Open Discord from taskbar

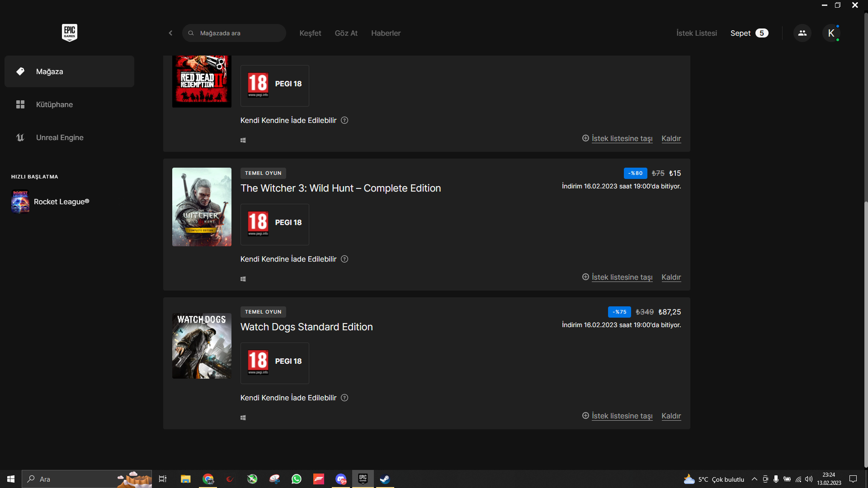(341, 479)
